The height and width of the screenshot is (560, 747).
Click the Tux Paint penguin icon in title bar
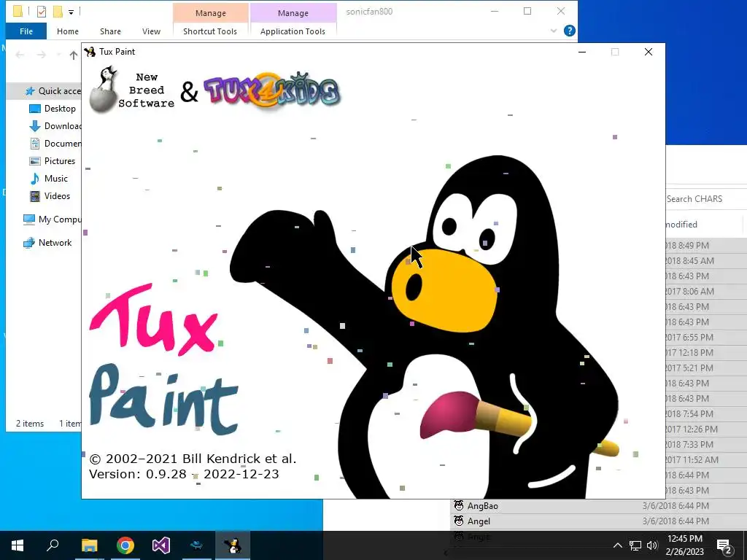(x=90, y=52)
